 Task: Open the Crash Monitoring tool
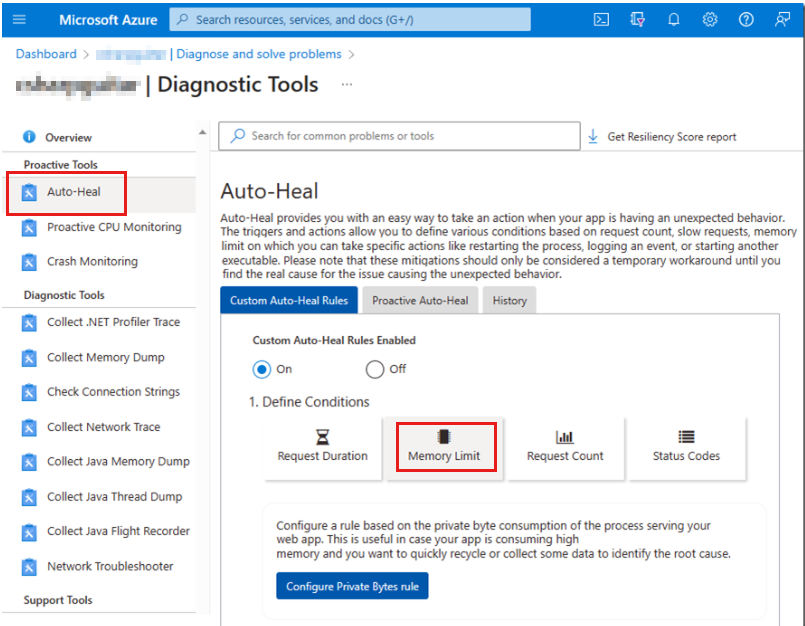coord(90,261)
